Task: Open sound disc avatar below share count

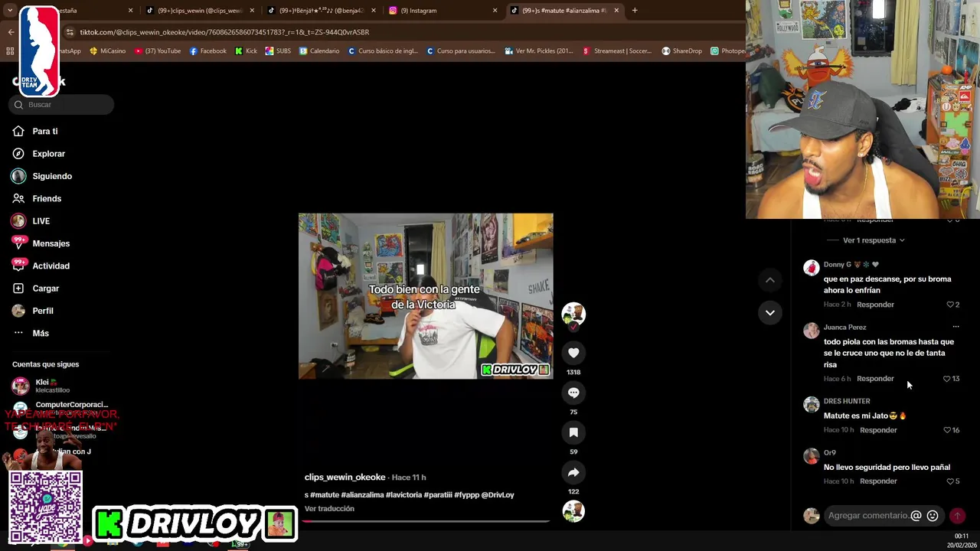Action: pos(573,510)
